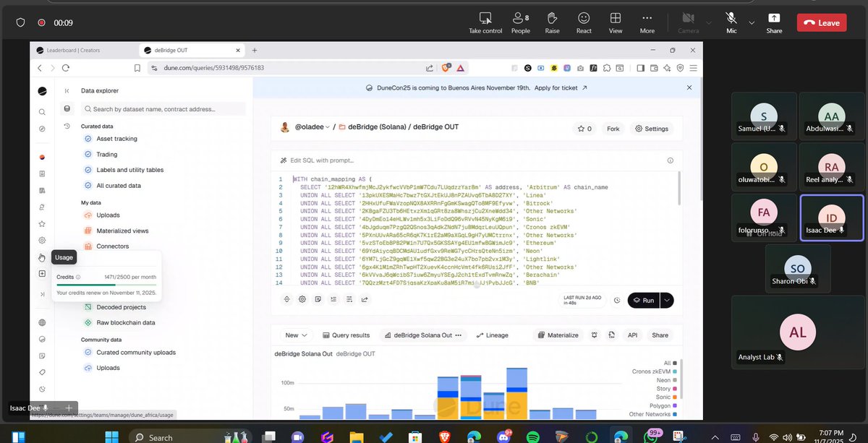Image resolution: width=868 pixels, height=443 pixels.
Task: Open the query Settings button
Action: pyautogui.click(x=651, y=129)
